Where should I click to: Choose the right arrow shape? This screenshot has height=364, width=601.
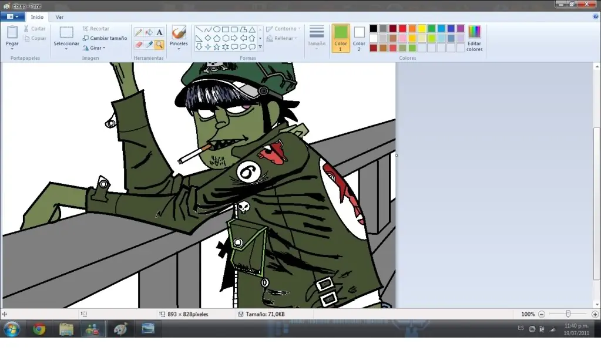coord(234,38)
